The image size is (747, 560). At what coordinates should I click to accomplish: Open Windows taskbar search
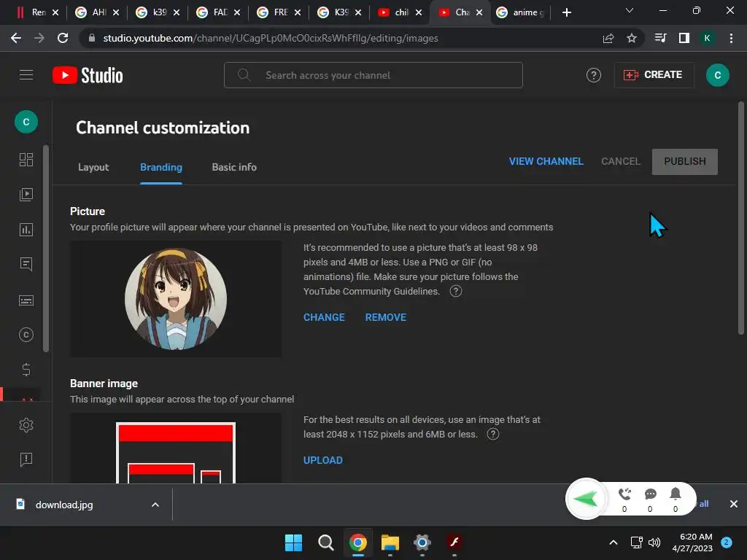(326, 542)
